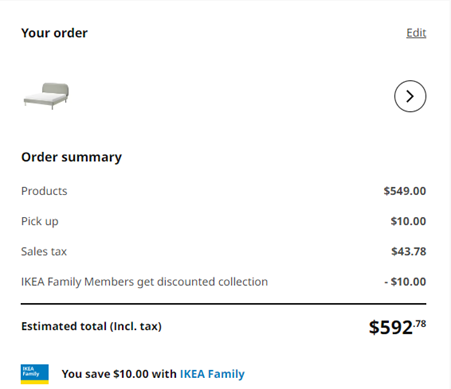This screenshot has height=389, width=451.
Task: Select the $43.78 sales tax amount
Action: [409, 251]
